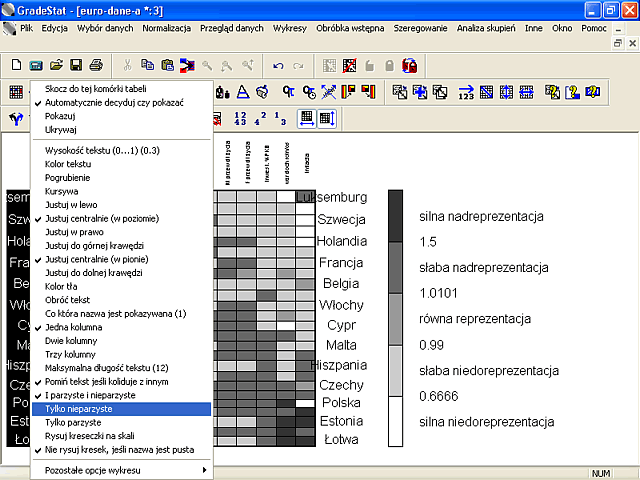The width and height of the screenshot is (640, 480).
Task: Click the open folder toolbar icon
Action: [x=56, y=65]
